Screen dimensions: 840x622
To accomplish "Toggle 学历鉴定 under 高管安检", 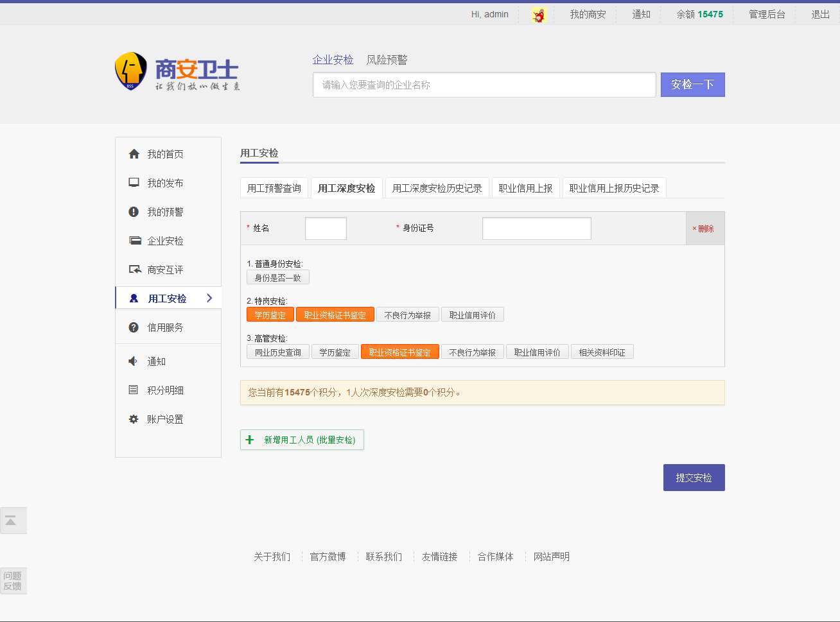I will [335, 352].
